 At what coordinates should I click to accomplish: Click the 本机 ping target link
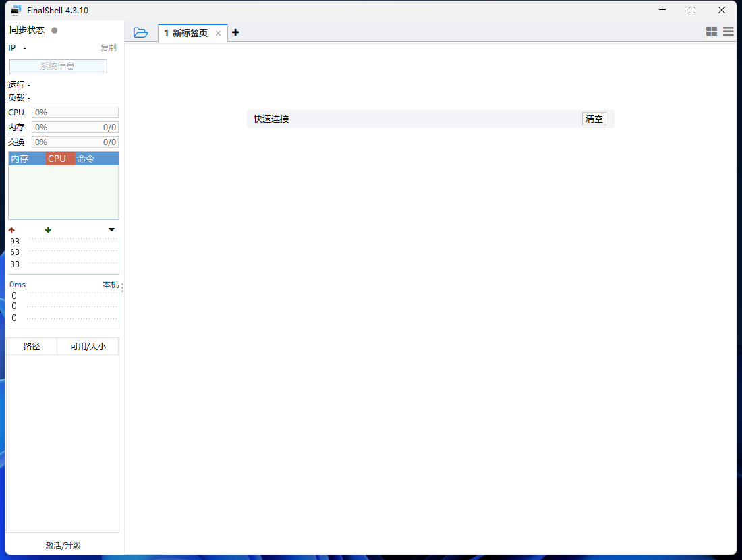pos(111,285)
